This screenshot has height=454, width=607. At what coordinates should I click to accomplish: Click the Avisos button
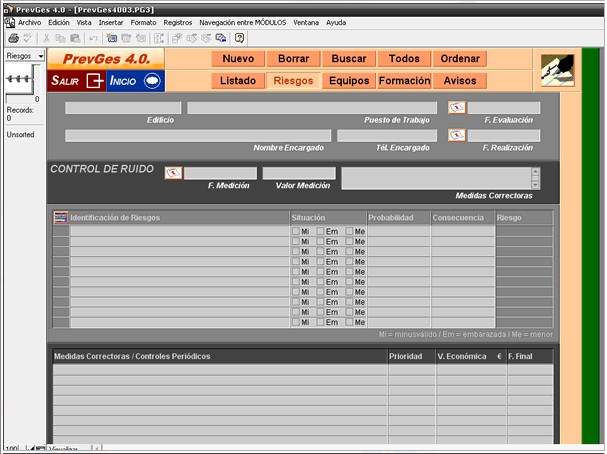point(460,81)
